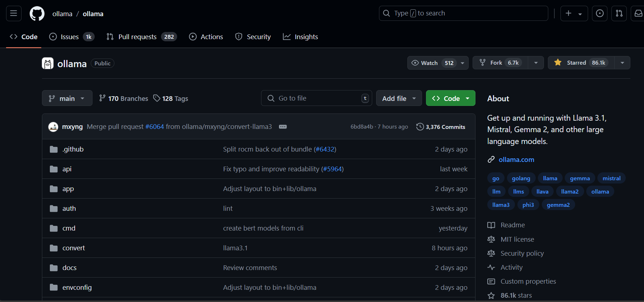Click mxyng's avatar in latest commit
Viewport: 644px width, 302px height.
(x=53, y=127)
